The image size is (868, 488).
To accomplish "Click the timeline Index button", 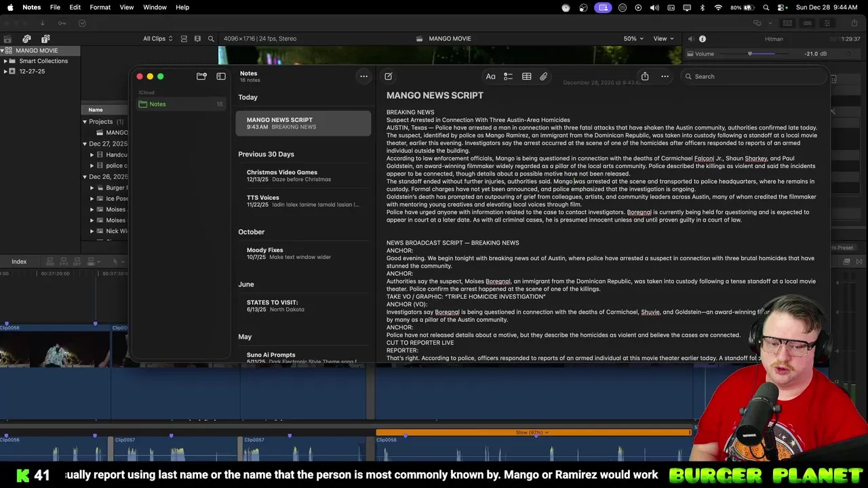I will point(19,262).
